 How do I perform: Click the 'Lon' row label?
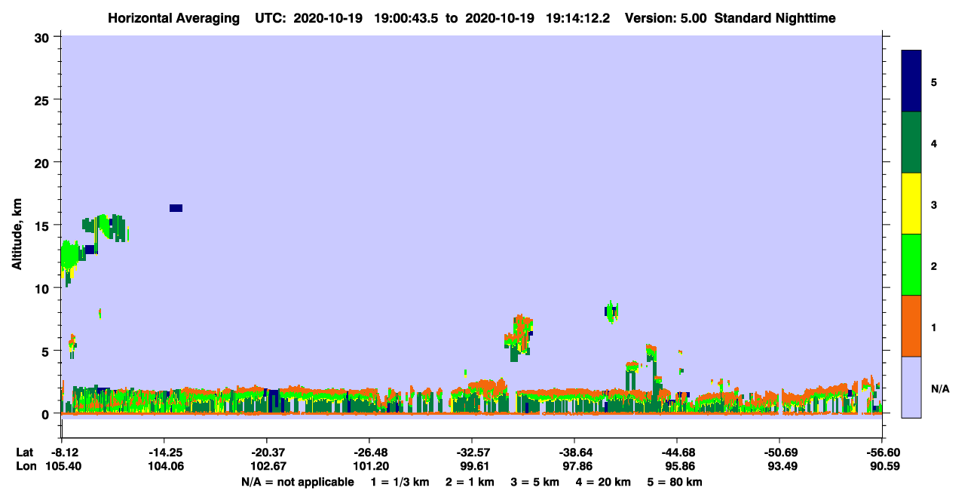tap(25, 467)
